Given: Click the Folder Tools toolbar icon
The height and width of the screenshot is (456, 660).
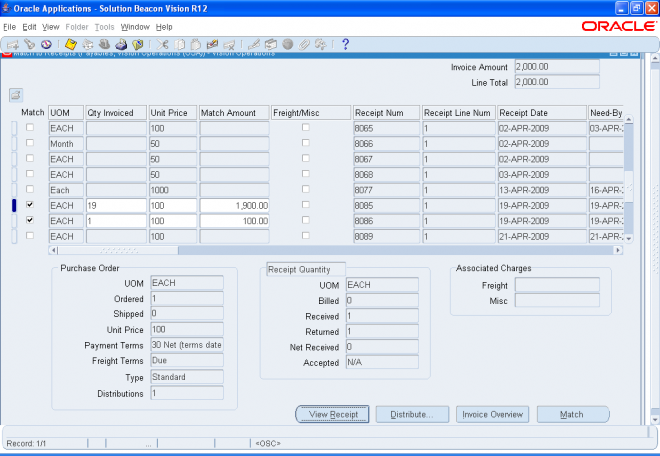Looking at the screenshot, I should pos(321,44).
